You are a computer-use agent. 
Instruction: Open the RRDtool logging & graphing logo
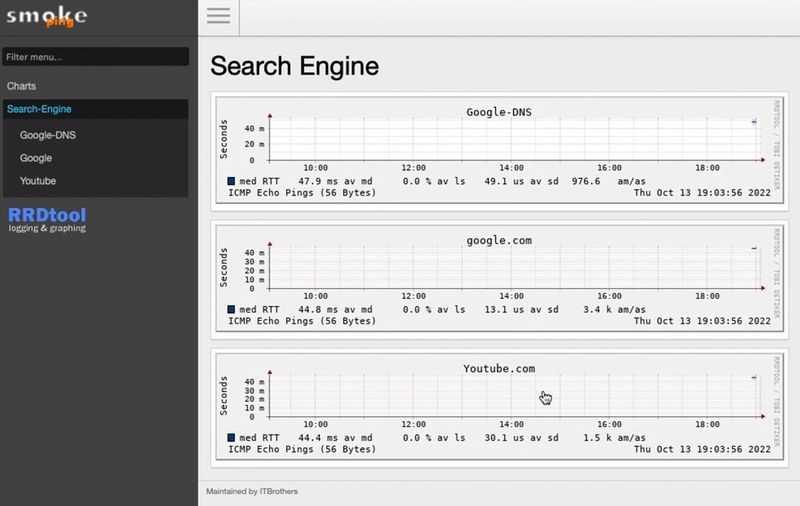tap(47, 220)
